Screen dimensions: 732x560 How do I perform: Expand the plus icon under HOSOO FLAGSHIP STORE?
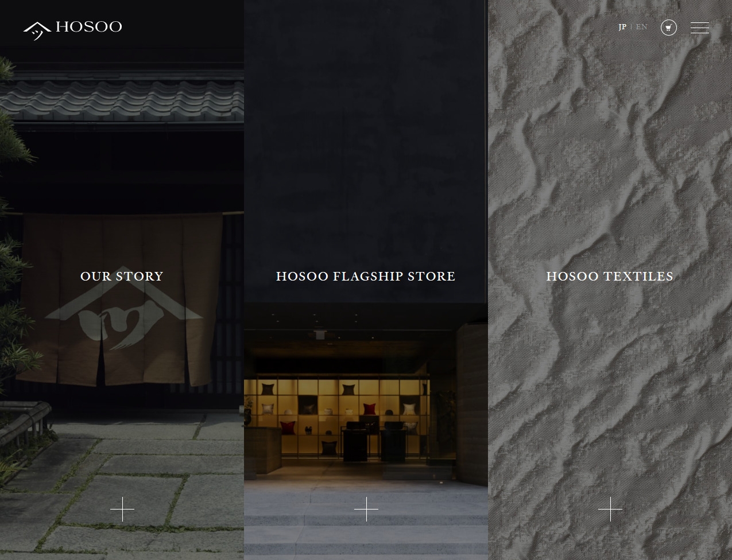coord(366,509)
